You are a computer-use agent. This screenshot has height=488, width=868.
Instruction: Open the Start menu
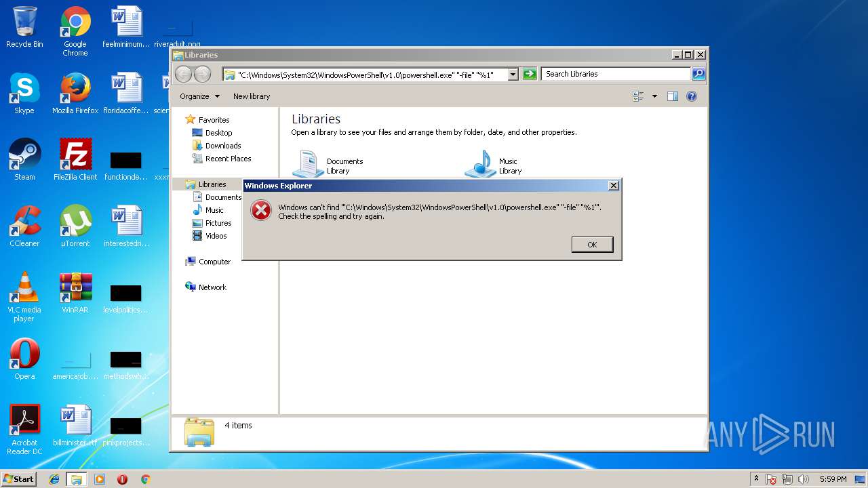coord(18,479)
